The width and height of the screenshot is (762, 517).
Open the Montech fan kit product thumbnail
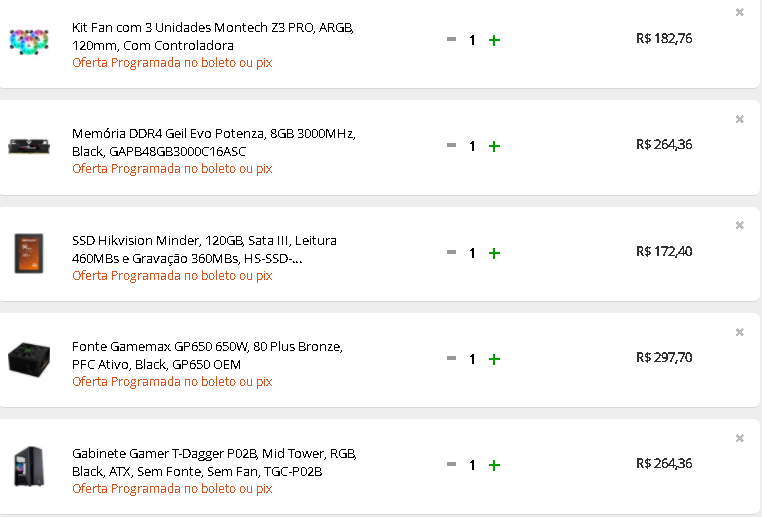(x=29, y=41)
